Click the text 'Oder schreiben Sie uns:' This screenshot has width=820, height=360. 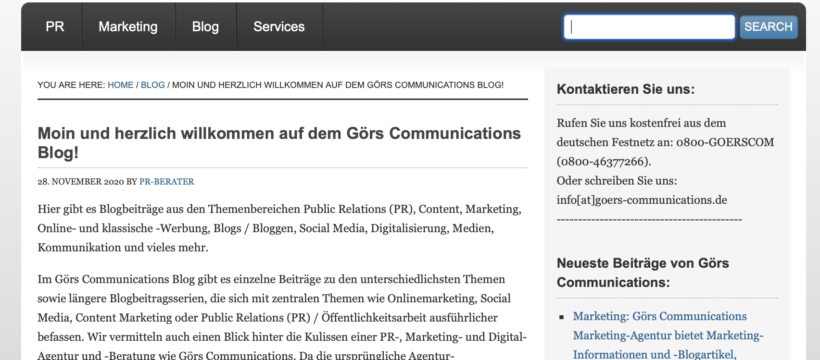pyautogui.click(x=617, y=181)
